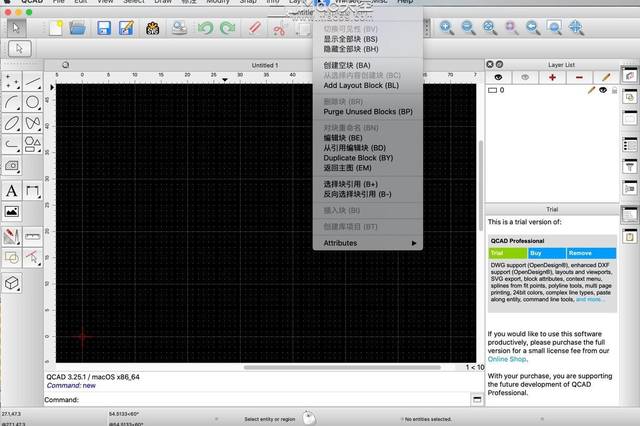Screen dimensions: 640x426
Task: Click the scissors Cut icon
Action: tap(279, 29)
